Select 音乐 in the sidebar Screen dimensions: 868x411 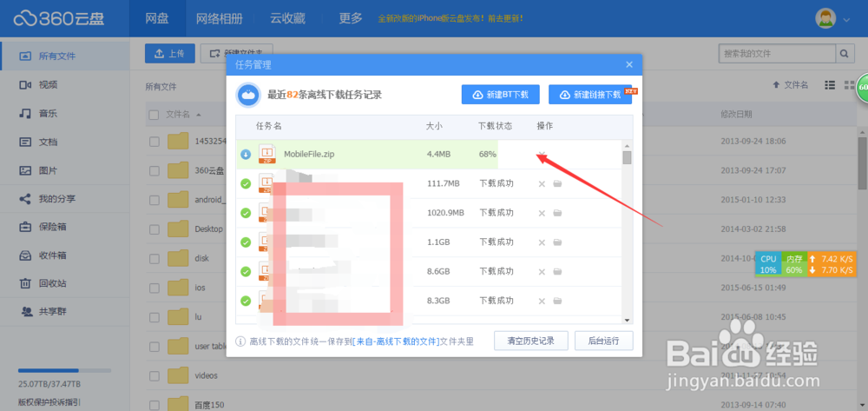pos(65,114)
